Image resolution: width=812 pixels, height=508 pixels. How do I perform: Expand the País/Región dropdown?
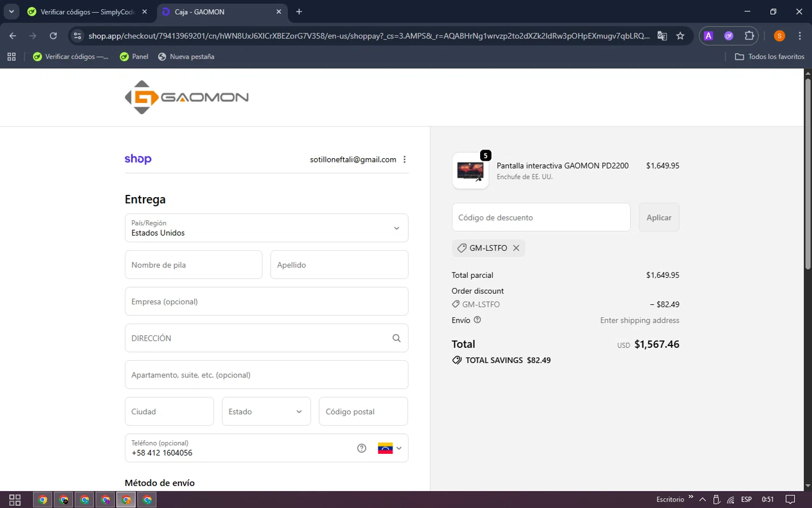[x=266, y=228]
